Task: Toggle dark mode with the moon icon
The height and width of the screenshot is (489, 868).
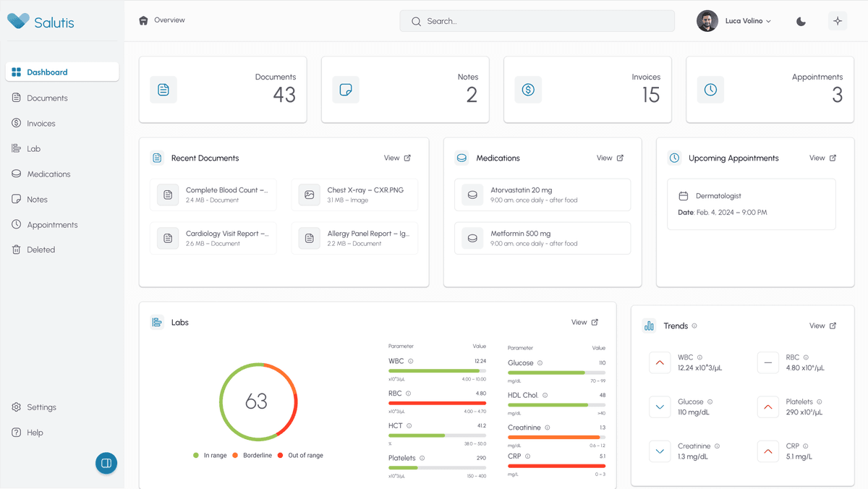Action: point(801,21)
